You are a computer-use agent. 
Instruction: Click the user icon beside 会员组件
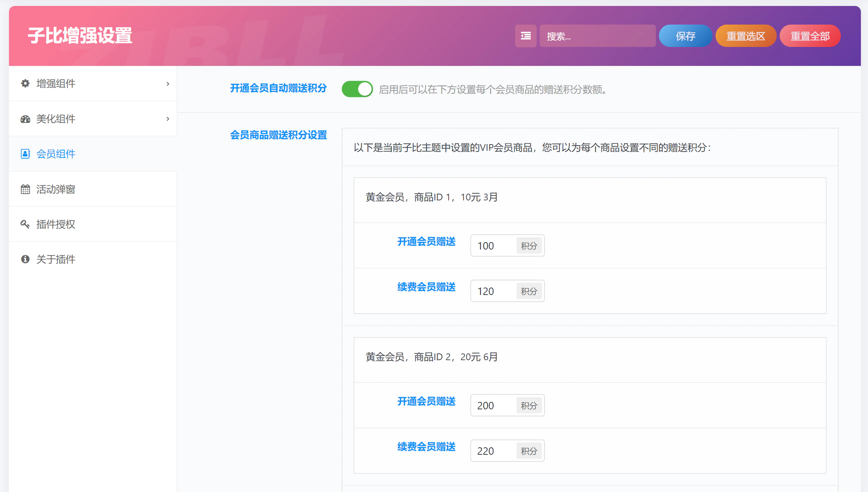pos(25,154)
